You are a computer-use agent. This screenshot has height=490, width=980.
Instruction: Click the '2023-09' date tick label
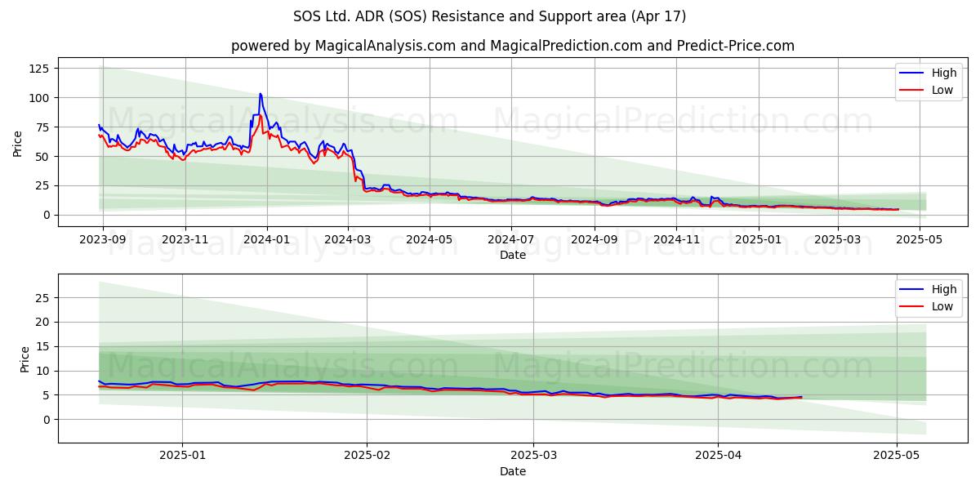[102, 239]
